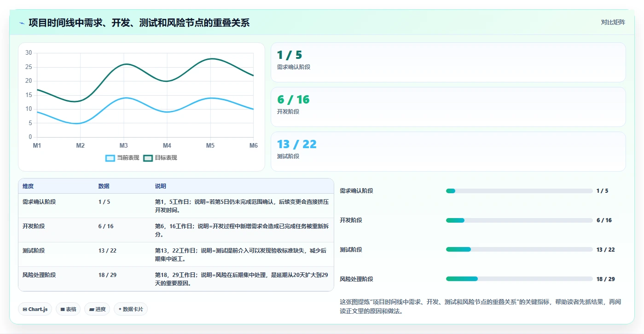Click the 18 / 29 progress value
This screenshot has width=644, height=334.
[605, 279]
